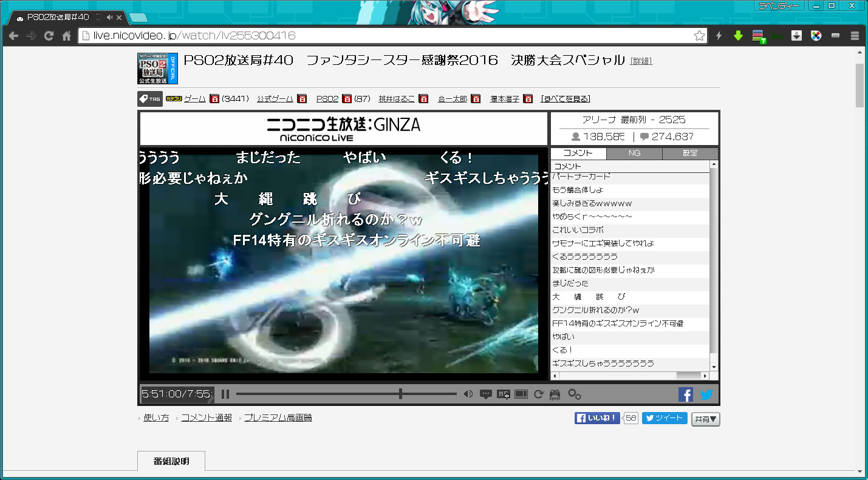Click the profile button labeled ラベンディー
868x480 pixels.
pos(780,5)
